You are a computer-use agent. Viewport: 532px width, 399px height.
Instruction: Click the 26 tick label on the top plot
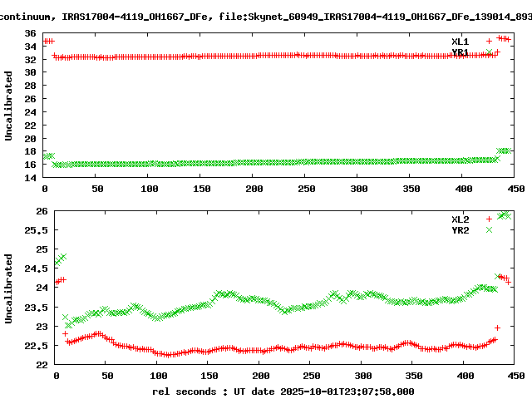point(30,99)
